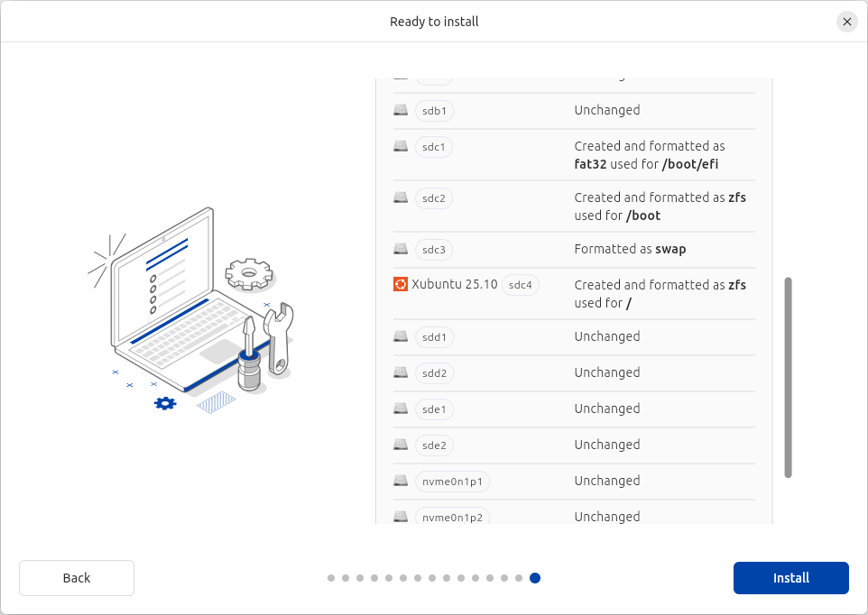Click the disk icon next to sde2

click(401, 445)
